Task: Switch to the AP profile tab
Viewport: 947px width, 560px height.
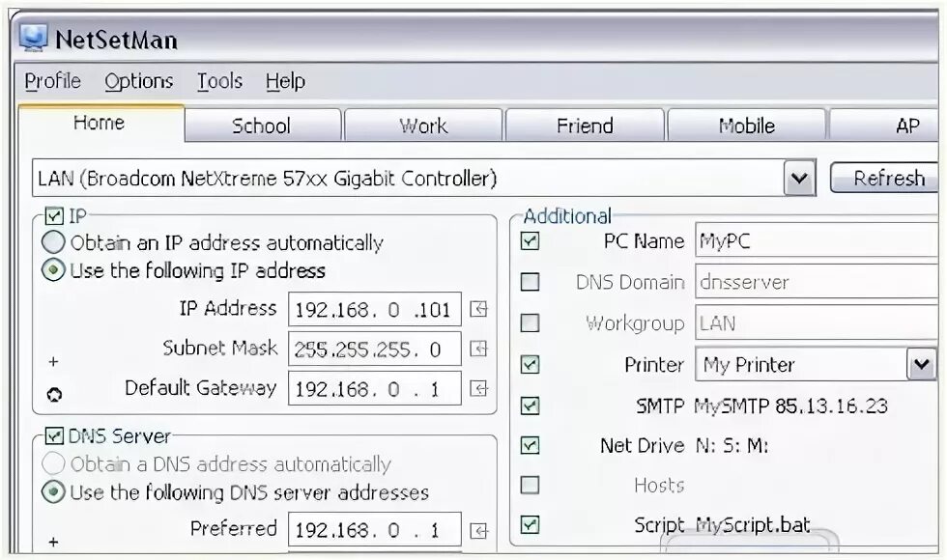Action: (885, 126)
